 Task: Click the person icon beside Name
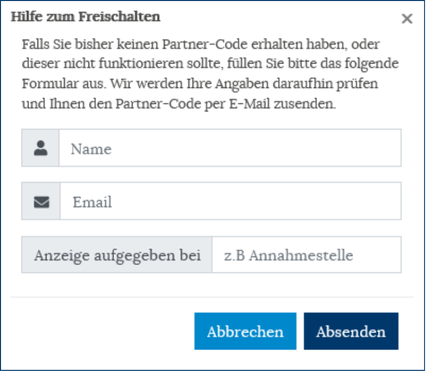(x=41, y=148)
